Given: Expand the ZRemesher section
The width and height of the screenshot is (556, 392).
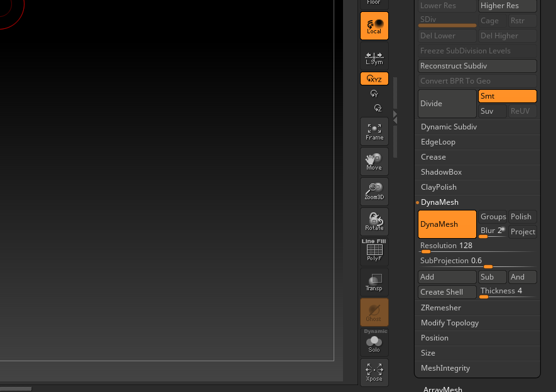Looking at the screenshot, I should coord(477,308).
